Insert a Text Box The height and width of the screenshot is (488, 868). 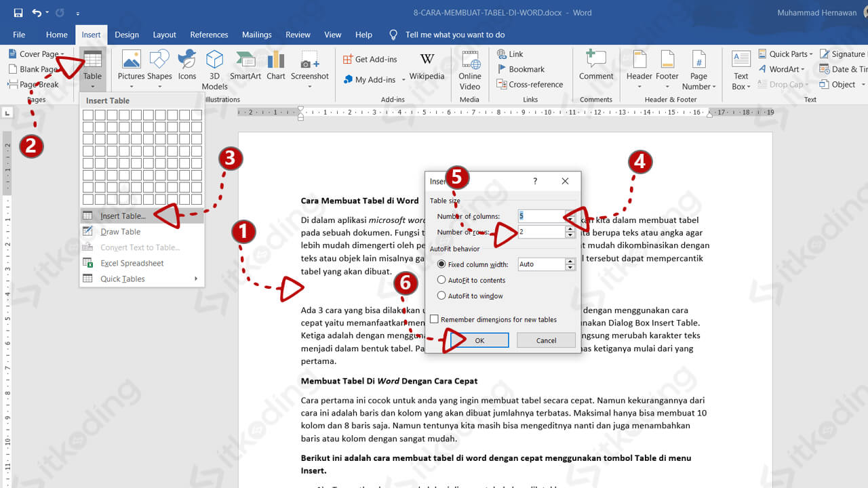pyautogui.click(x=741, y=70)
